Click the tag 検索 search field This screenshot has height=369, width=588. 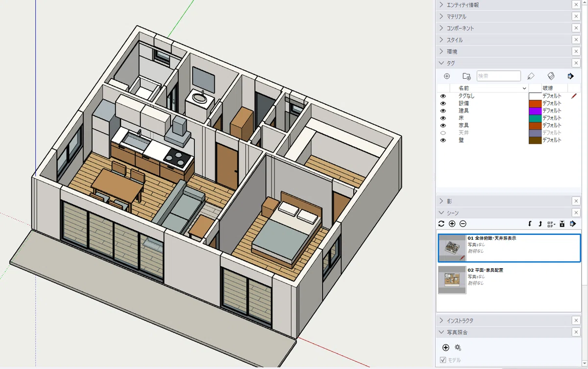(x=498, y=76)
